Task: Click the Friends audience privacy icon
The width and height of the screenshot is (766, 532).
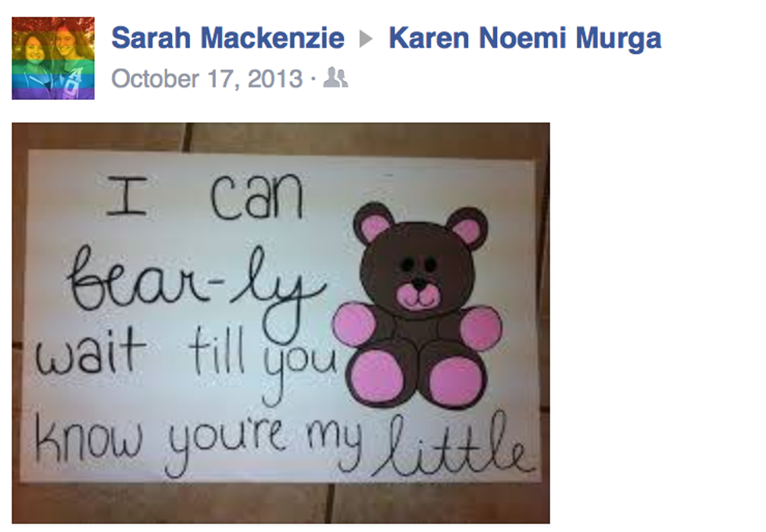Action: [x=335, y=77]
